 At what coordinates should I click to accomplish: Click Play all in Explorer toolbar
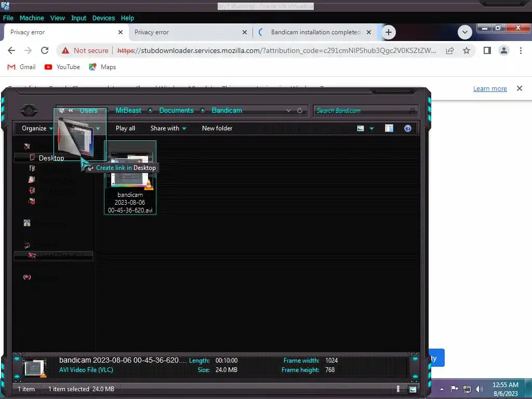(125, 128)
